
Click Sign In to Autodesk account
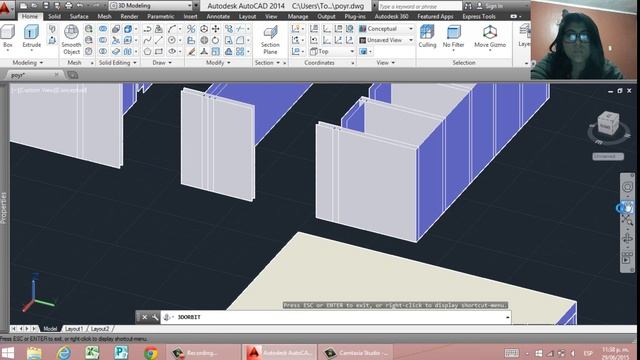click(x=490, y=6)
